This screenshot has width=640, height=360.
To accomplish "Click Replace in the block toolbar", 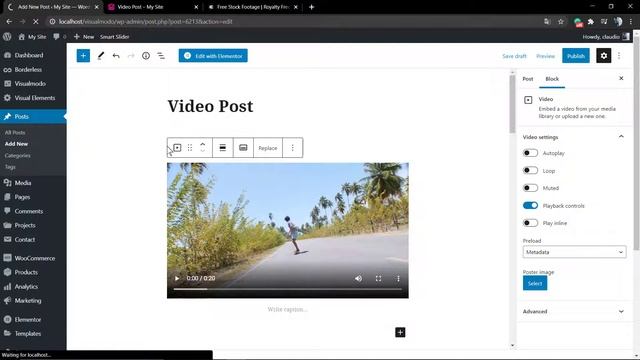I will click(268, 148).
